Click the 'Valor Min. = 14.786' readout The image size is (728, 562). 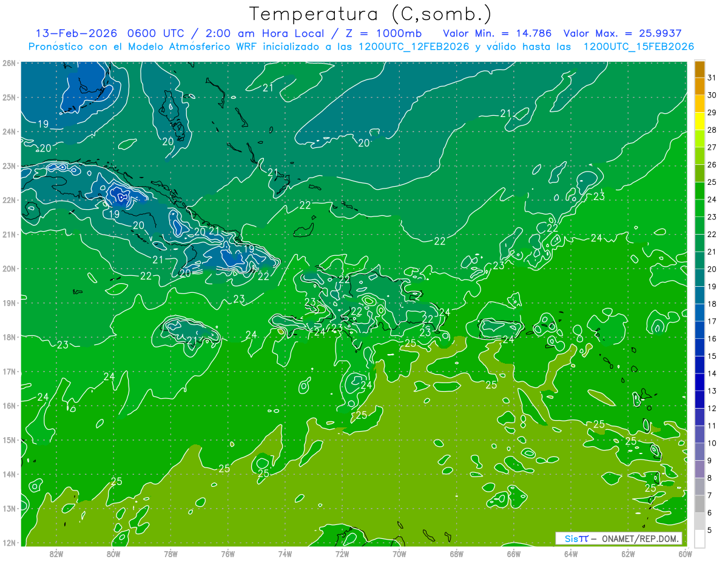click(497, 33)
